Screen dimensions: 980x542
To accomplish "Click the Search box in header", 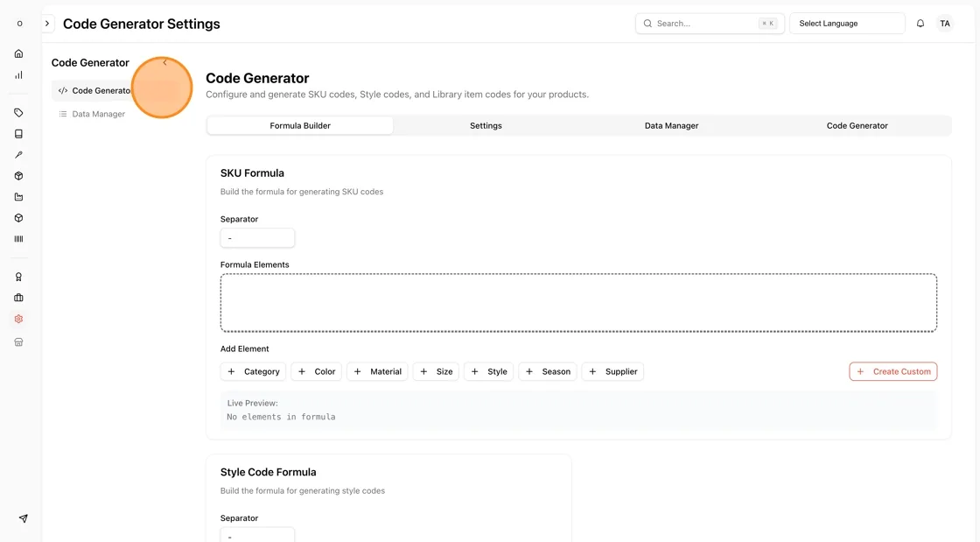I will [x=710, y=24].
